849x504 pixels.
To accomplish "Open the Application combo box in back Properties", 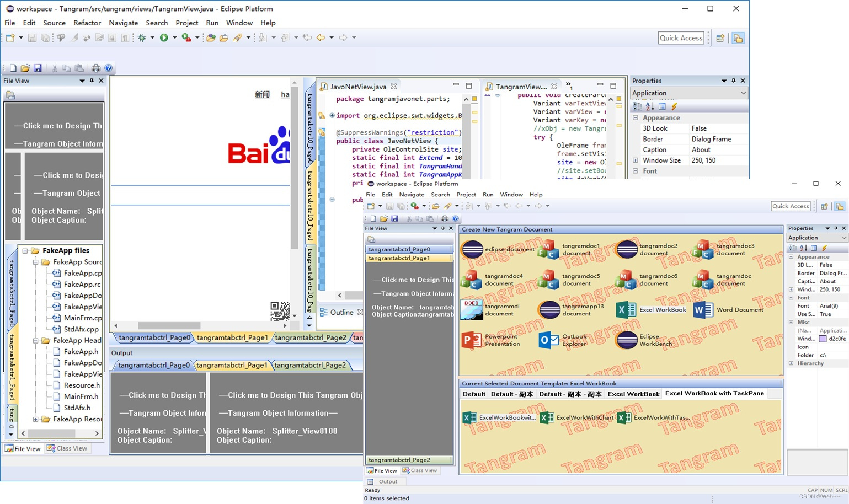I will [690, 93].
